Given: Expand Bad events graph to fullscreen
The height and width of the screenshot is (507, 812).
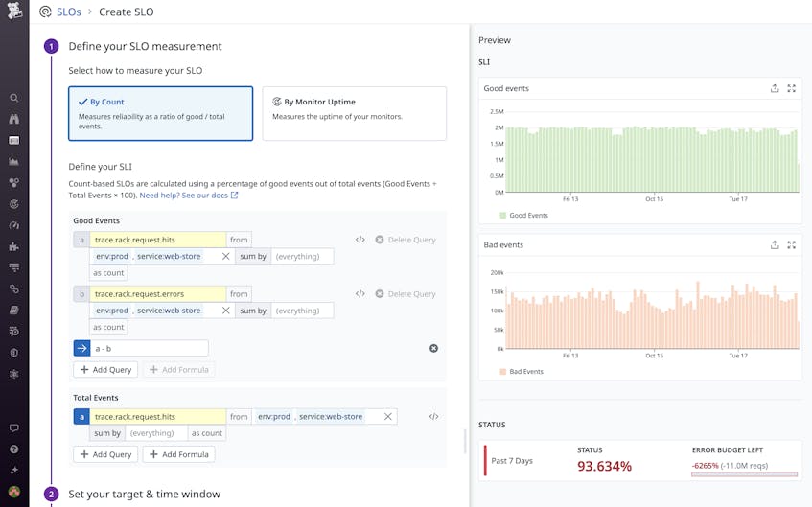Looking at the screenshot, I should 791,245.
